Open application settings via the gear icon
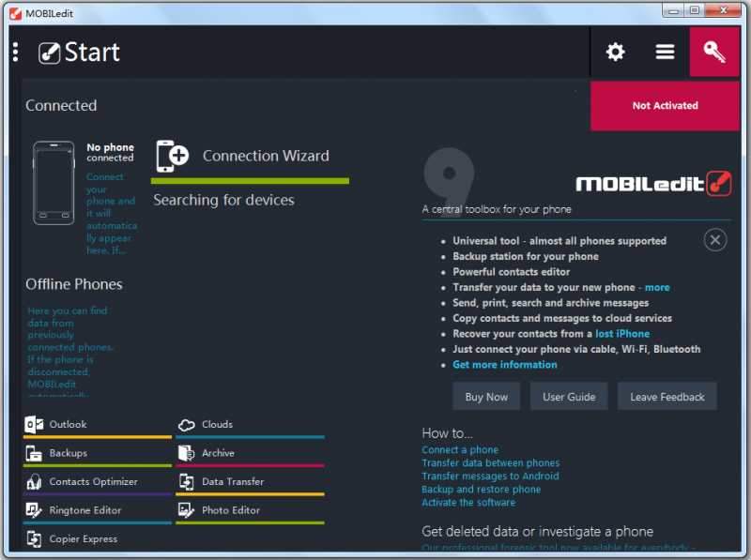Screen dimensions: 751x560 [x=615, y=52]
